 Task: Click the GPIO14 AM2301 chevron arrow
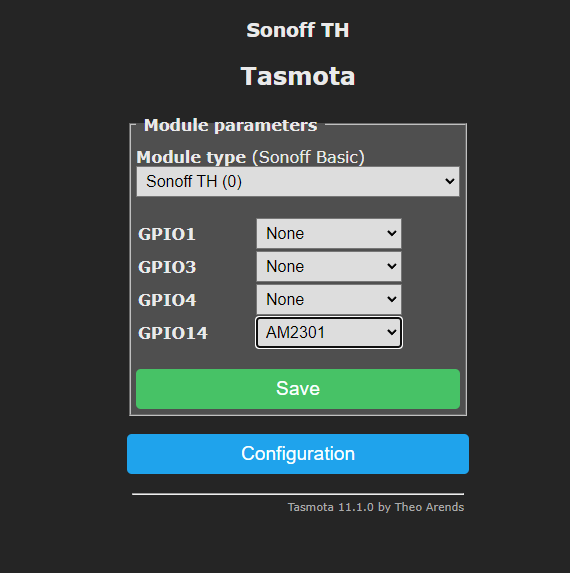click(392, 332)
